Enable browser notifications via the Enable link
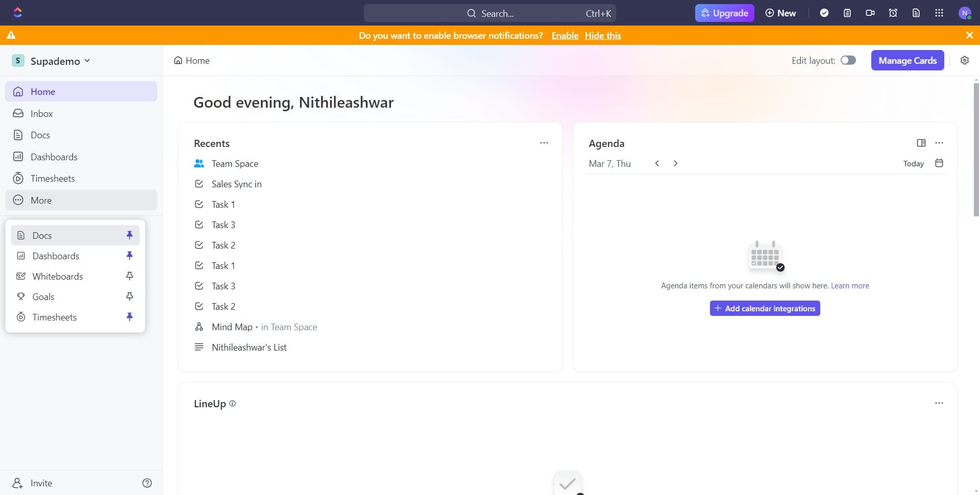980x495 pixels. click(565, 35)
